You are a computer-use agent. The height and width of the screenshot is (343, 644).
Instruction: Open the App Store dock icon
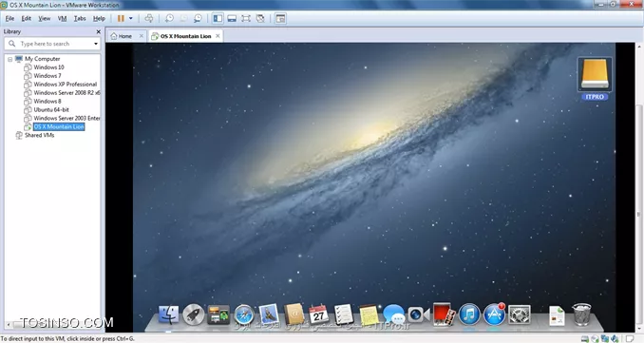[494, 315]
